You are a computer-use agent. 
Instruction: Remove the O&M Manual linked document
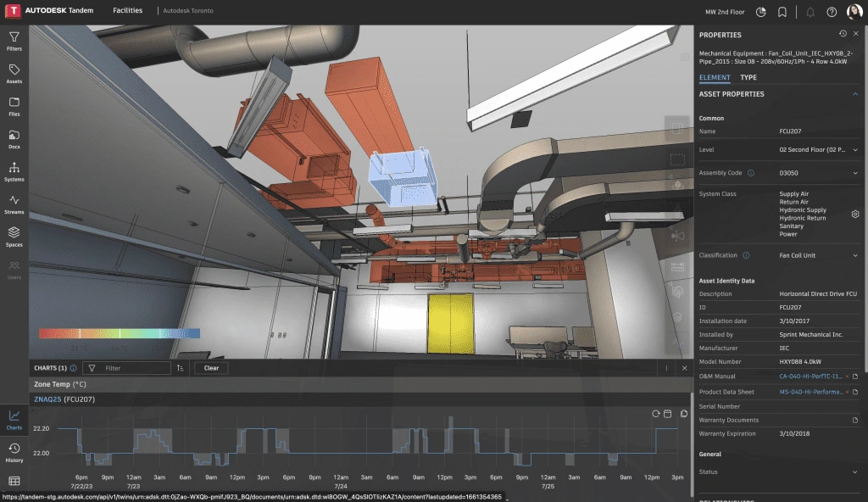coord(847,376)
